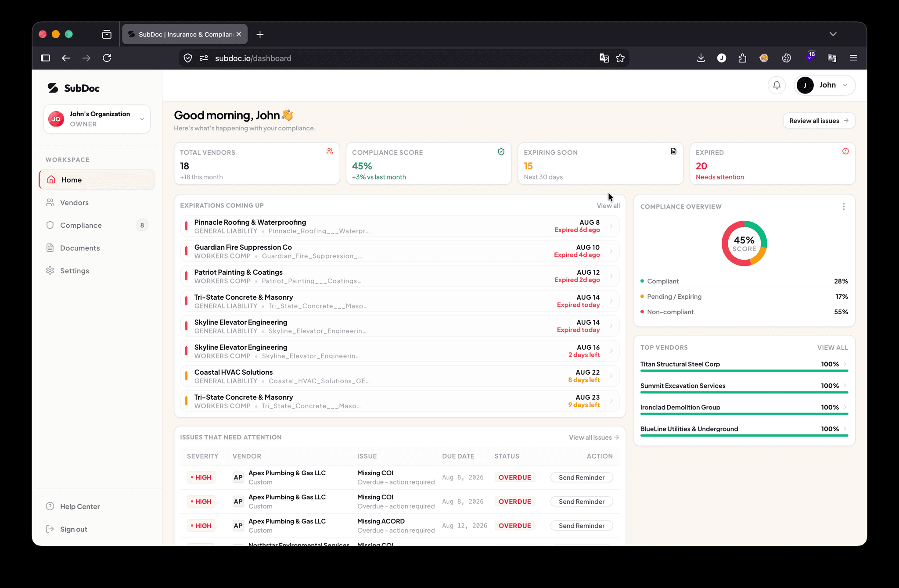Image resolution: width=899 pixels, height=588 pixels.
Task: Click Pending / Expiring legend entry
Action: (x=744, y=297)
